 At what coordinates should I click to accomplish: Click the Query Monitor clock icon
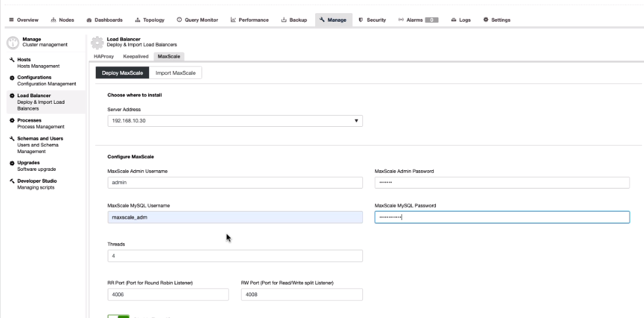(179, 20)
